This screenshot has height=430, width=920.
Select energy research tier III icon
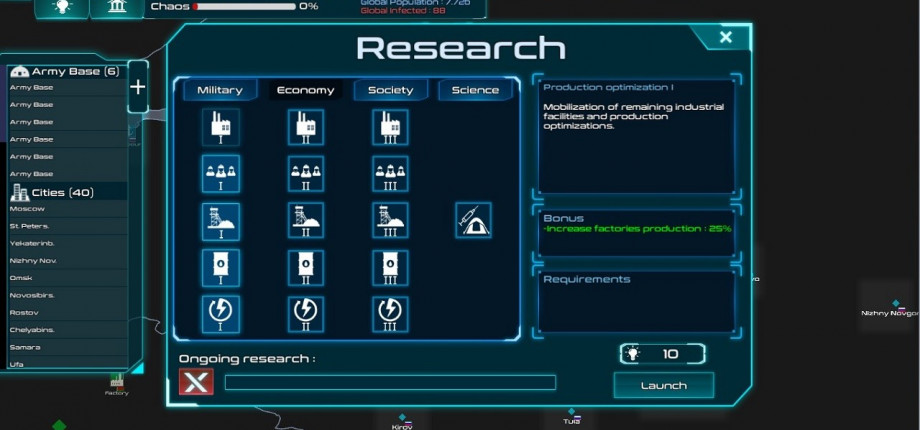[x=390, y=314]
